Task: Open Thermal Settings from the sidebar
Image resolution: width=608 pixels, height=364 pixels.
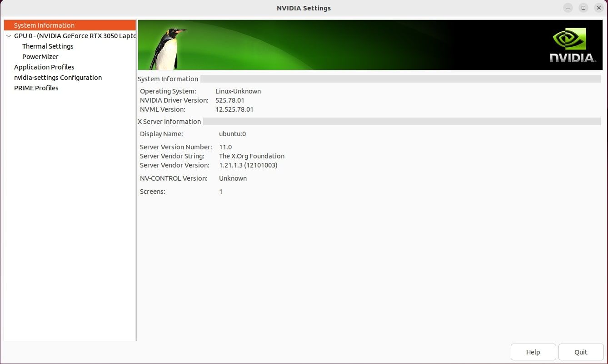Action: [x=48, y=46]
